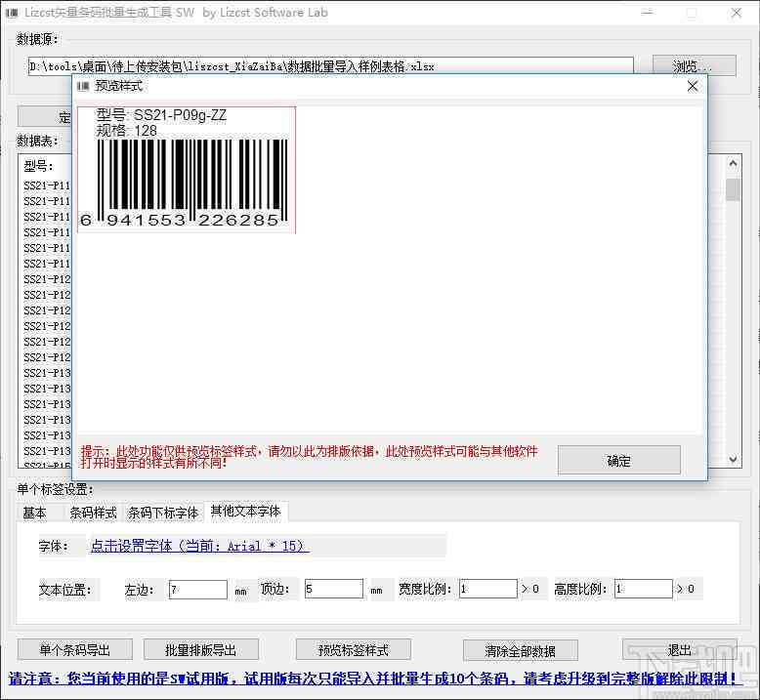
Task: Close the 预览样式 preview dialog
Action: tap(693, 86)
